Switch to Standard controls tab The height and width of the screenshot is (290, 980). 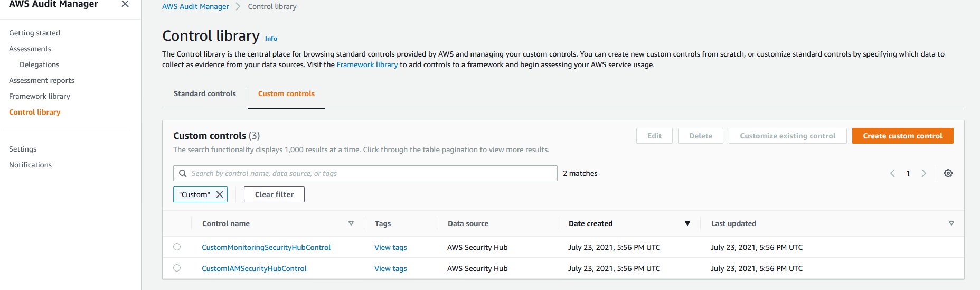click(x=205, y=93)
